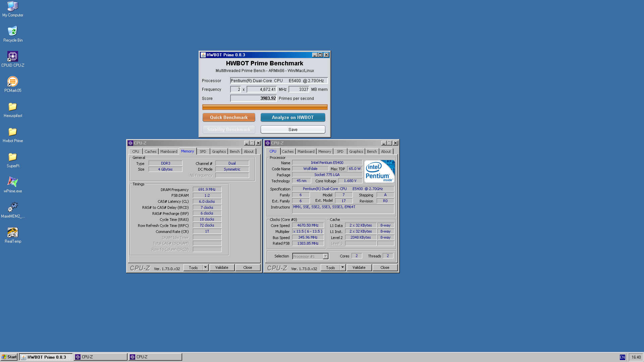This screenshot has width=644, height=362.
Task: Click tRFC value 72 clocks
Action: 207,225
